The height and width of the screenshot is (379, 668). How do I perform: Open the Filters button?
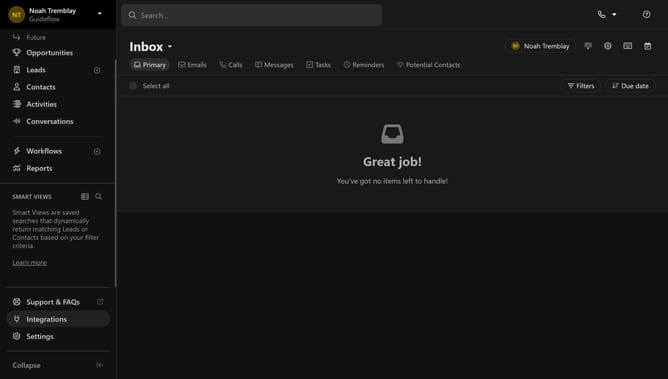click(581, 86)
